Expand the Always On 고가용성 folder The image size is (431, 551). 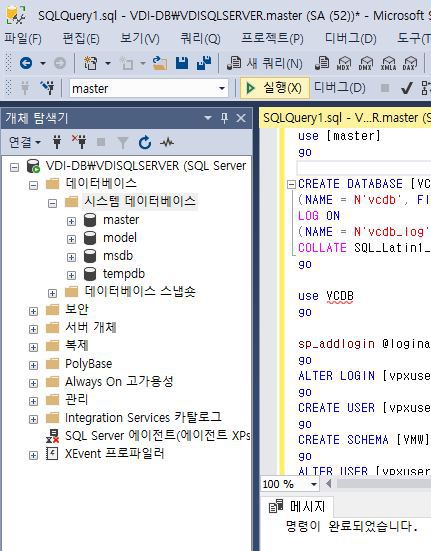tap(33, 383)
